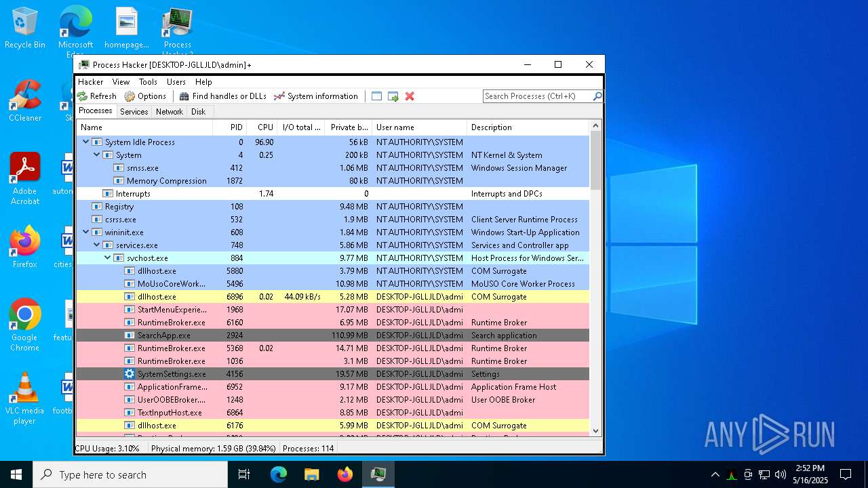Sort by CPU column header

[262, 127]
